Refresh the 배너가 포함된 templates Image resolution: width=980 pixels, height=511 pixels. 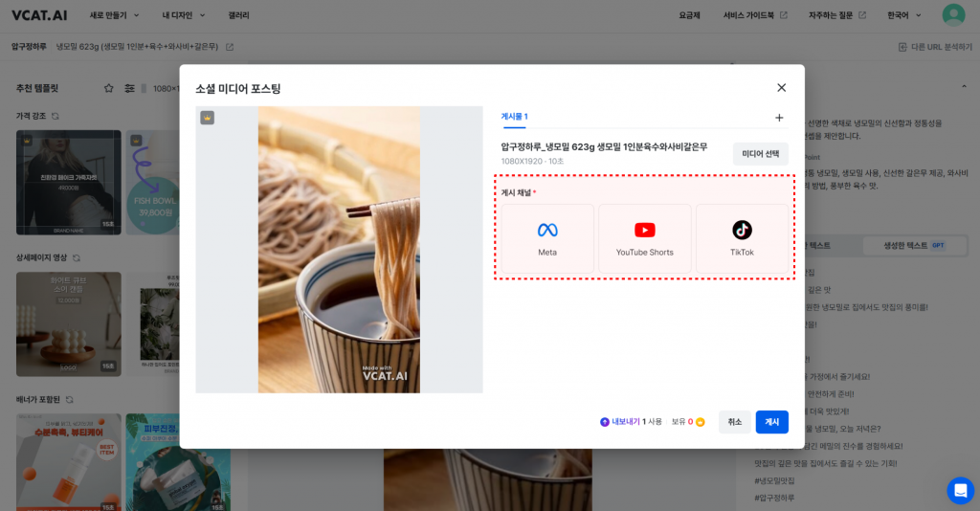(x=69, y=399)
